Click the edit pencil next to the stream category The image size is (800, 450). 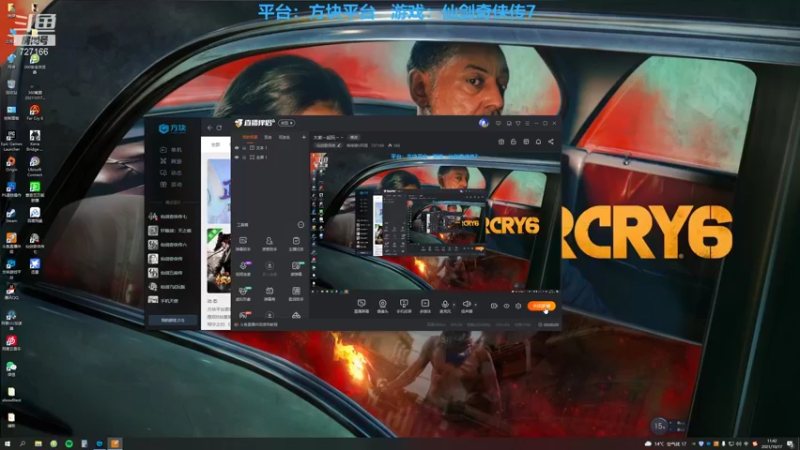tap(339, 145)
